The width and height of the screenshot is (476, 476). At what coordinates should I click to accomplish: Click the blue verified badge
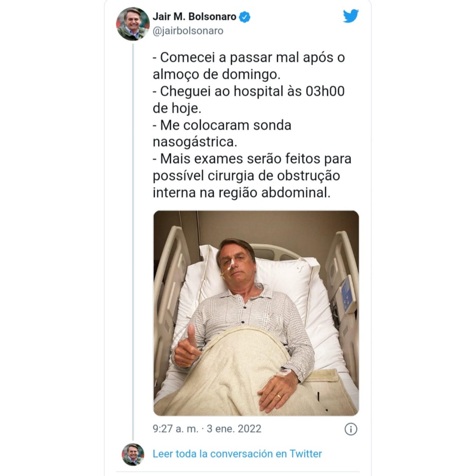pos(245,17)
